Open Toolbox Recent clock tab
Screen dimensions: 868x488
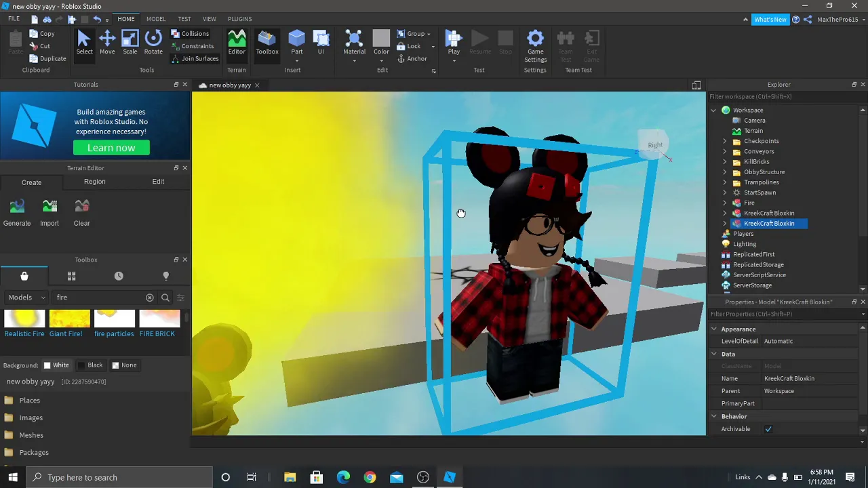(119, 276)
